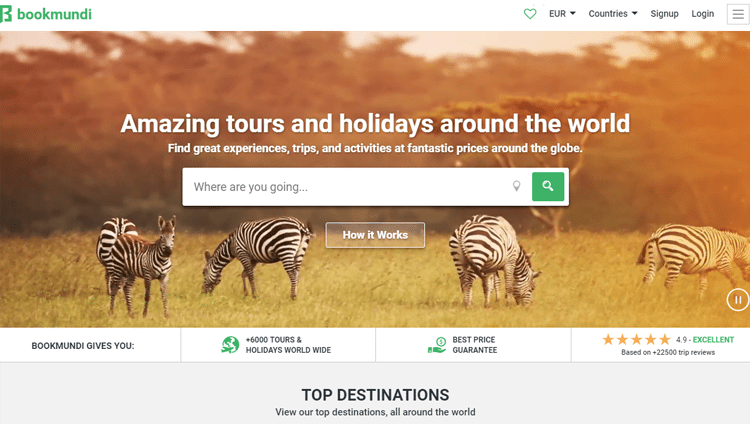The height and width of the screenshot is (424, 750).
Task: Pause the hero background slideshow
Action: pyautogui.click(x=738, y=300)
